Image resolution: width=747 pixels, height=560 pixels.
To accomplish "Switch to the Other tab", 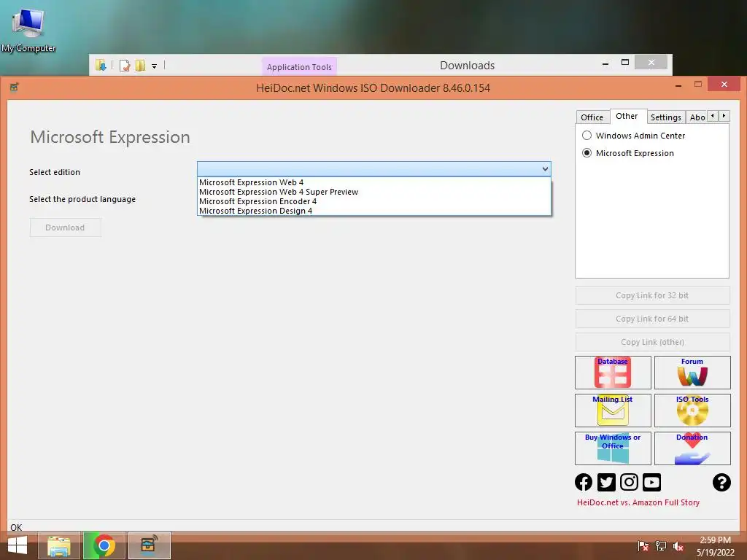I will (x=627, y=116).
